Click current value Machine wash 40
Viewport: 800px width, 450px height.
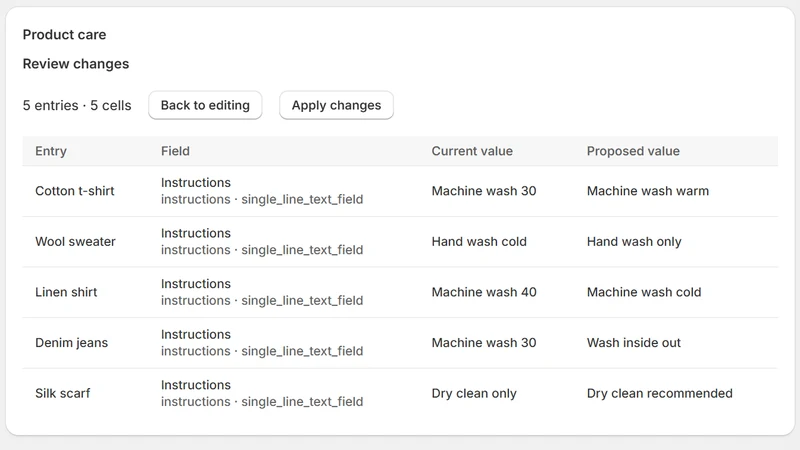pyautogui.click(x=484, y=292)
